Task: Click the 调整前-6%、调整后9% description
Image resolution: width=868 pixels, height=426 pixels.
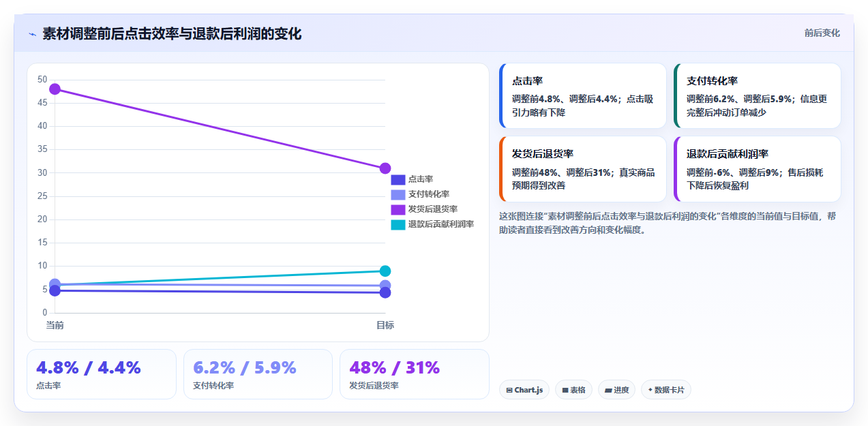Action: pos(755,179)
